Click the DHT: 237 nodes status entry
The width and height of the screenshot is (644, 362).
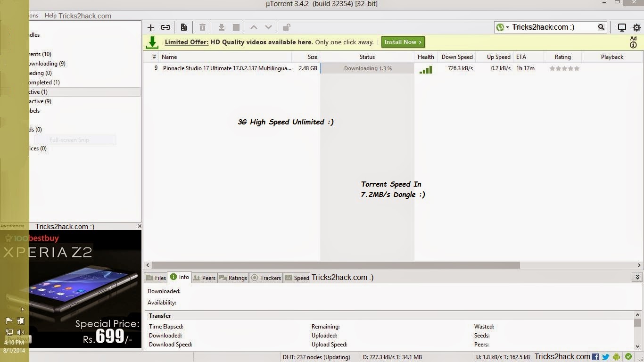coord(316,357)
